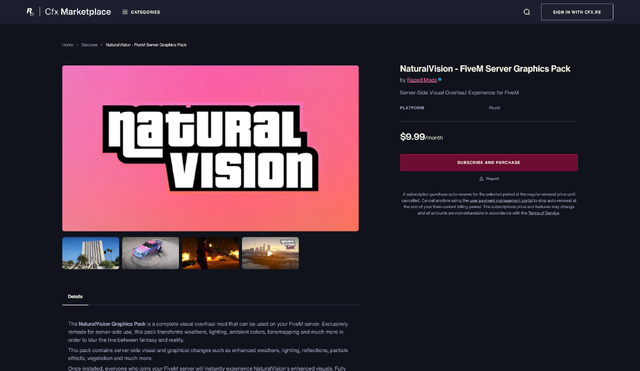The image size is (640, 371).
Task: Open the Categories menu
Action: coord(141,12)
